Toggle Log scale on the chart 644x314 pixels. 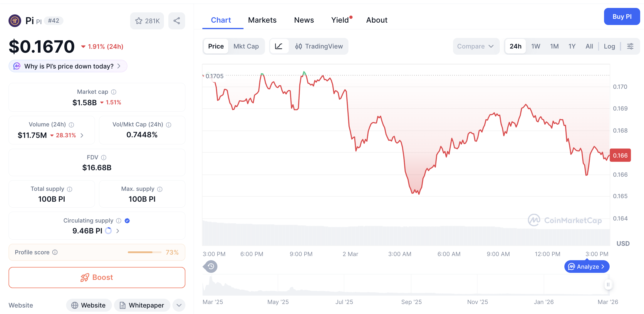pos(609,46)
